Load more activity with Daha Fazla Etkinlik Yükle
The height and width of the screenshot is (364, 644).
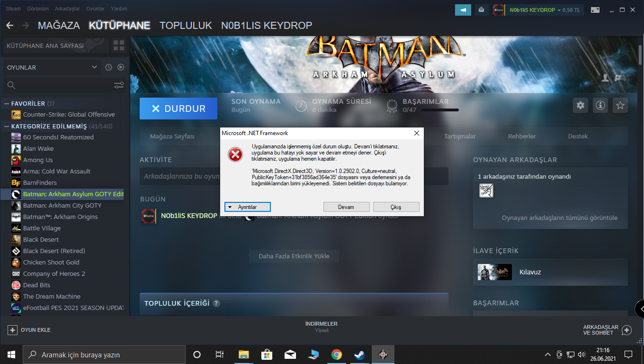294,256
